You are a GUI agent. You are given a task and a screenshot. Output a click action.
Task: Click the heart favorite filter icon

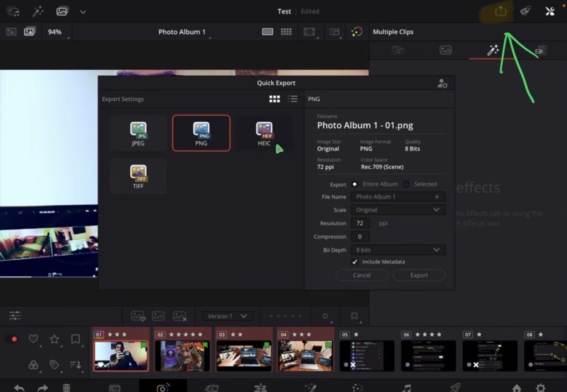tap(33, 339)
